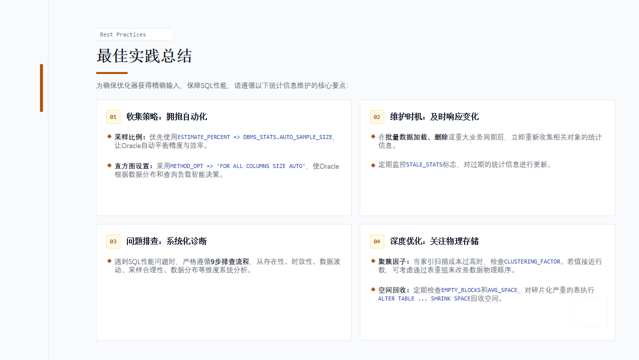Click the "Best Practices" tag label
639x360 pixels.
pyautogui.click(x=123, y=35)
